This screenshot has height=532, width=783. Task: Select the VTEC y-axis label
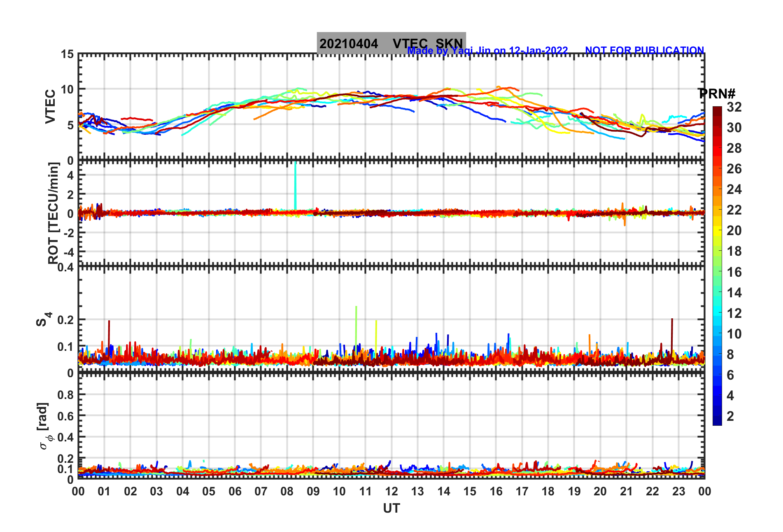(50, 106)
